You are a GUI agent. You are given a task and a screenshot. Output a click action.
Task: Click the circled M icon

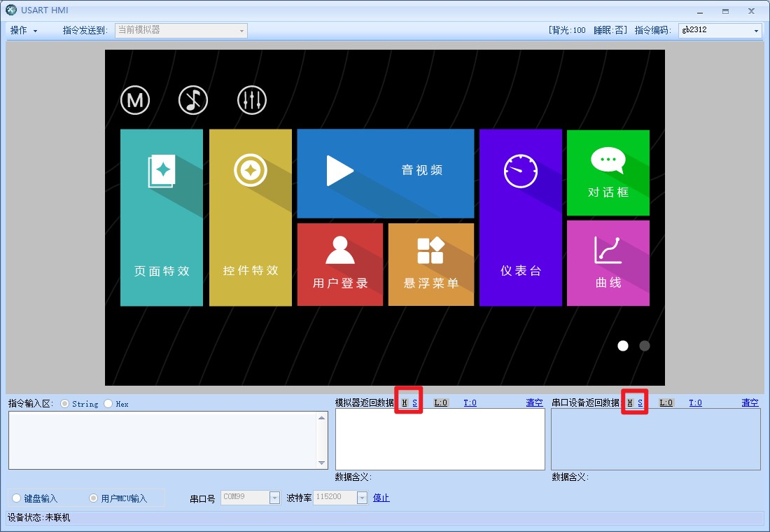[135, 101]
